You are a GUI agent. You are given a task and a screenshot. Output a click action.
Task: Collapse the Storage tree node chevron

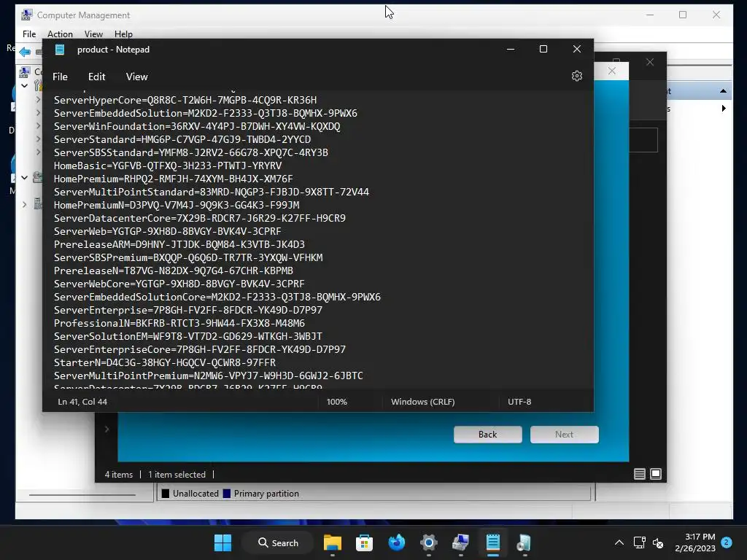pyautogui.click(x=24, y=178)
